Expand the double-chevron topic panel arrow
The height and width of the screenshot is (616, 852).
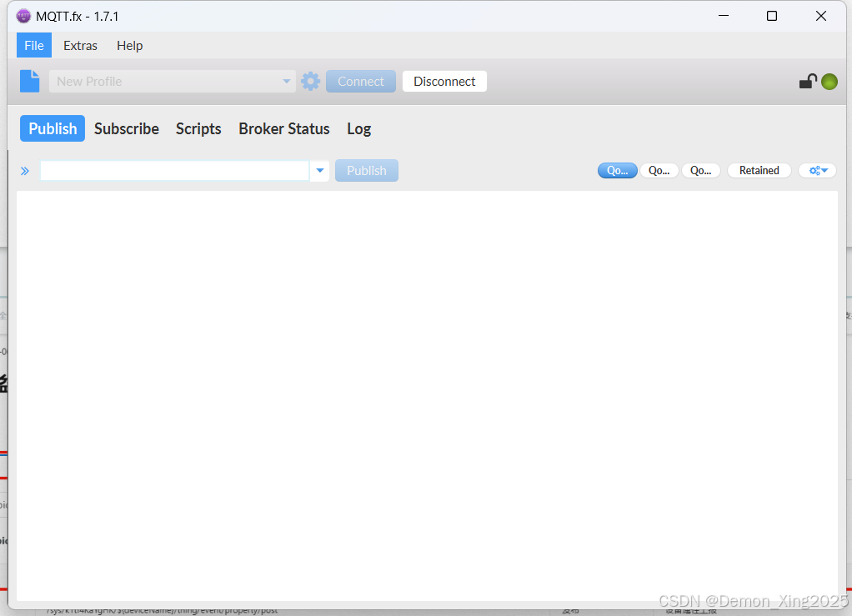(25, 171)
